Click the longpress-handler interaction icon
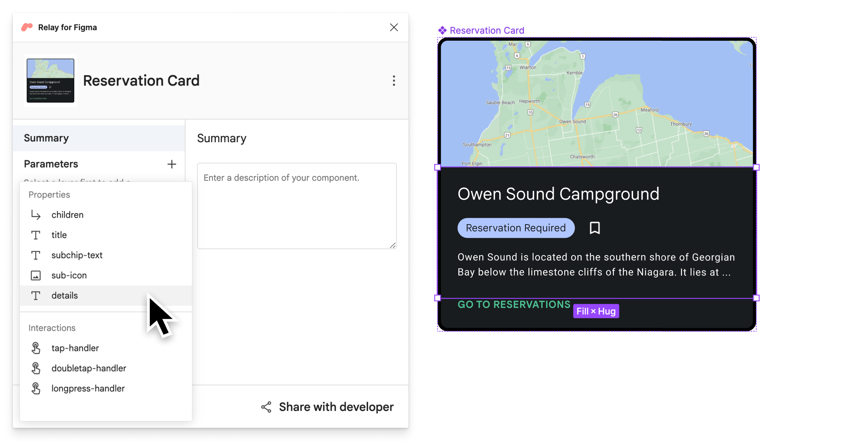The image size is (868, 447). pos(36,388)
